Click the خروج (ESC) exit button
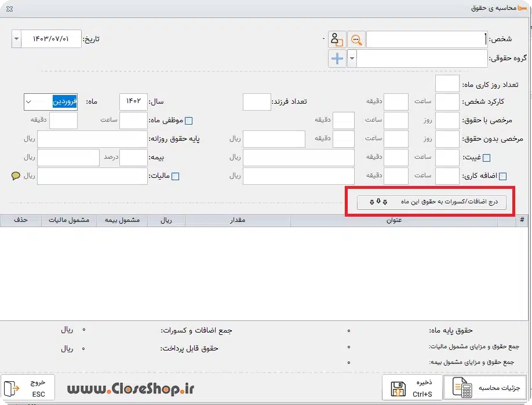532x405 pixels. tap(27, 388)
